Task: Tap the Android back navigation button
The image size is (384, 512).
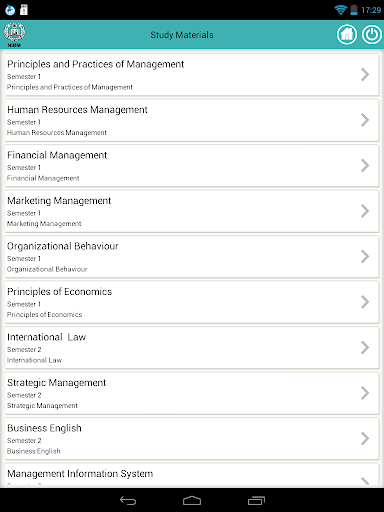Action: tap(128, 500)
